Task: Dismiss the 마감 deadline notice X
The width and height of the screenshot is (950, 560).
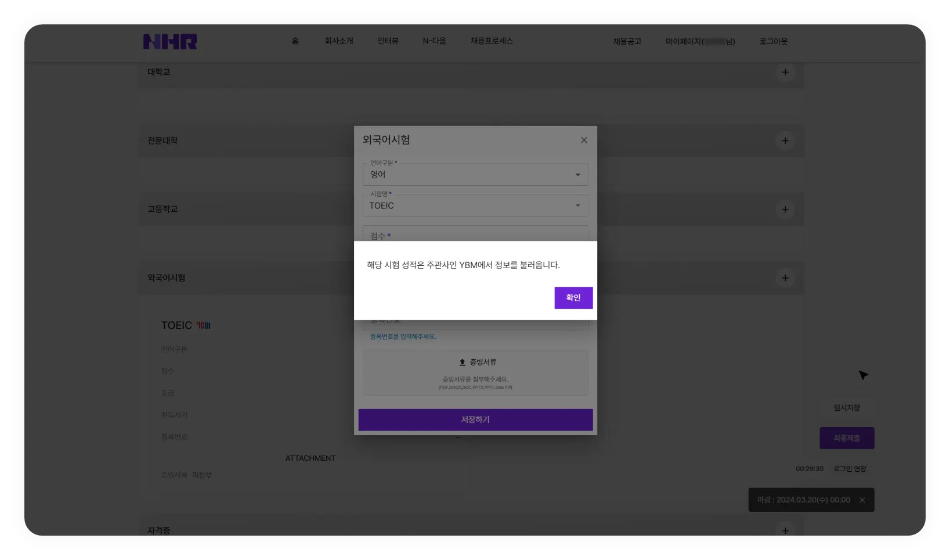Action: (x=862, y=500)
